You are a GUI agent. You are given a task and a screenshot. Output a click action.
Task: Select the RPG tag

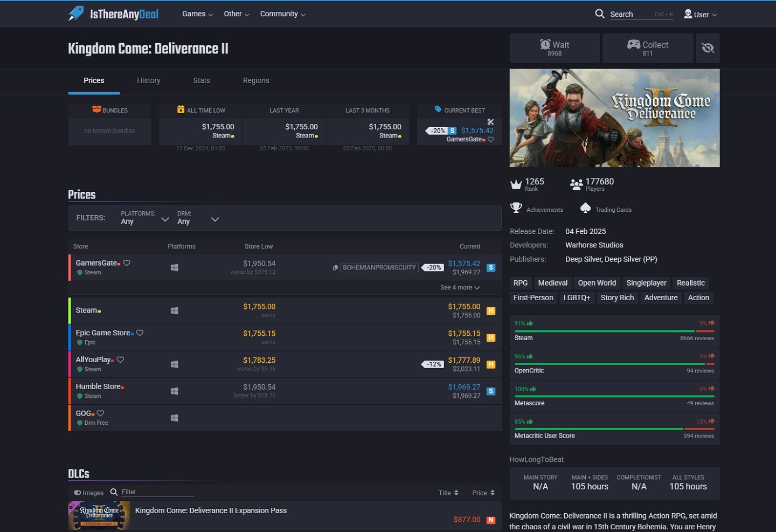pos(521,283)
